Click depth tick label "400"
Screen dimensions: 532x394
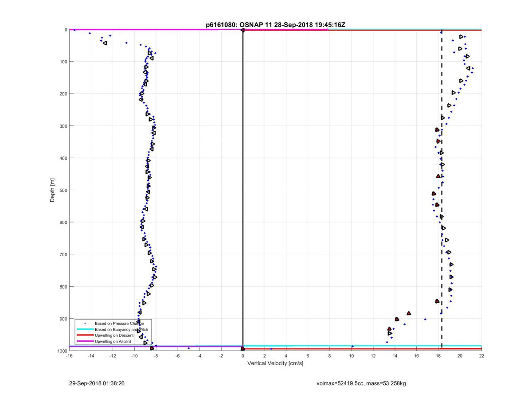[x=63, y=158]
